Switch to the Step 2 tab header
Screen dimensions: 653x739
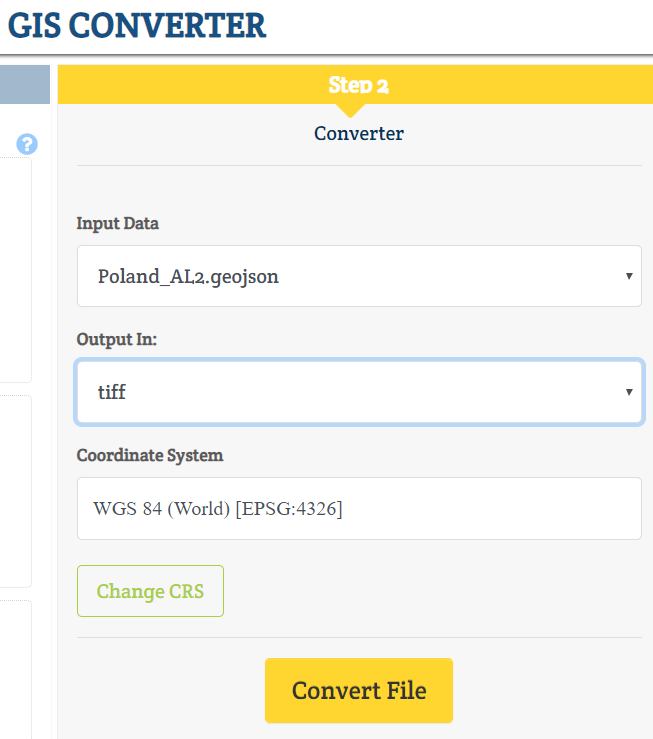[x=355, y=84]
